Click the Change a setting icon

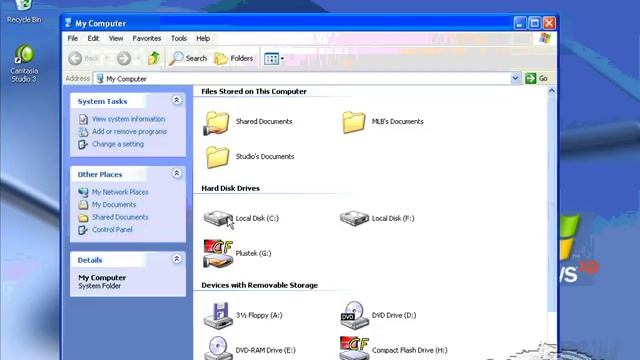[x=83, y=144]
